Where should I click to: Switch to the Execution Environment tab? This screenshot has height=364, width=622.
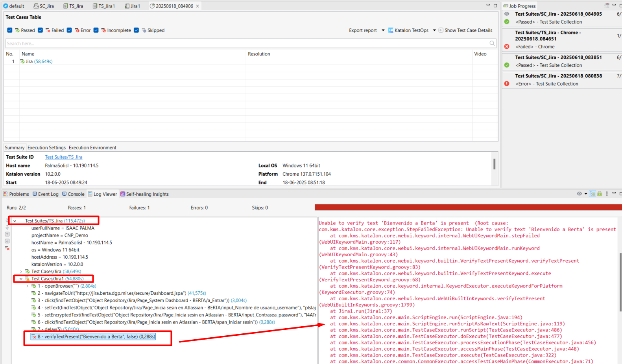pos(92,148)
